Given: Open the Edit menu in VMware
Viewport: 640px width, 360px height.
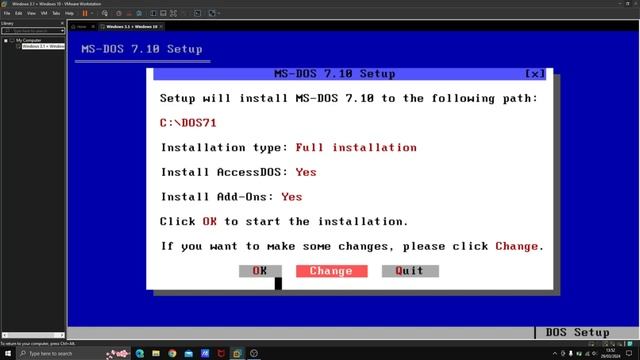Looking at the screenshot, I should (18, 13).
